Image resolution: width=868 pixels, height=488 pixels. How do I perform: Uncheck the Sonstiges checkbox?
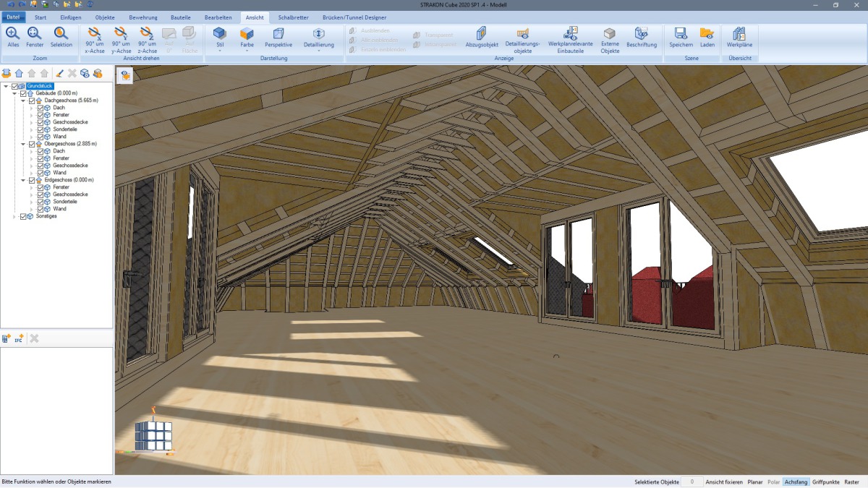tap(24, 215)
